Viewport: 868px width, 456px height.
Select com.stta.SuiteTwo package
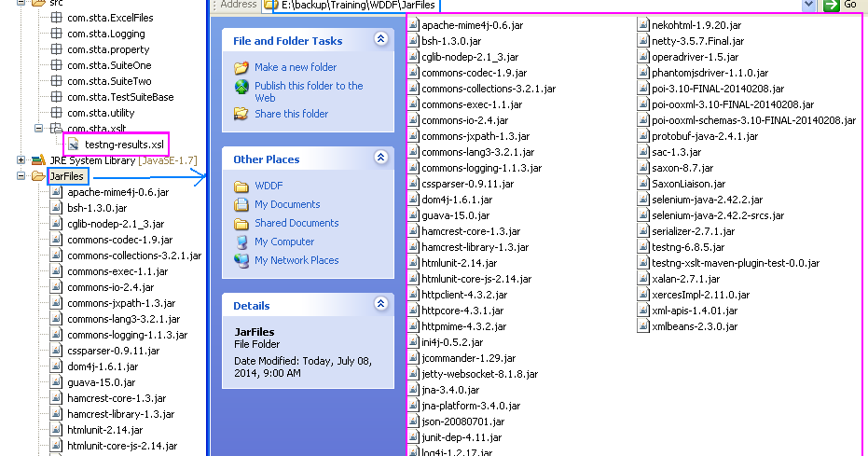pos(109,81)
